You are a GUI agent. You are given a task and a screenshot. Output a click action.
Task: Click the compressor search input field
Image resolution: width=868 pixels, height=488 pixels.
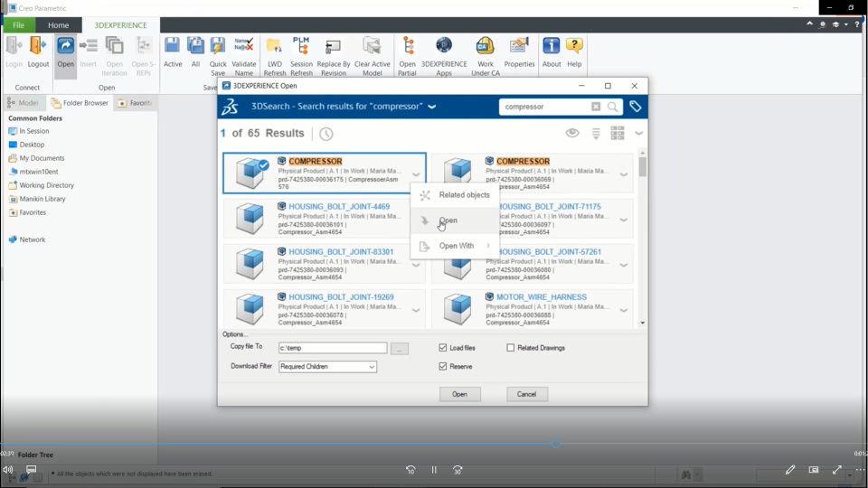(544, 107)
